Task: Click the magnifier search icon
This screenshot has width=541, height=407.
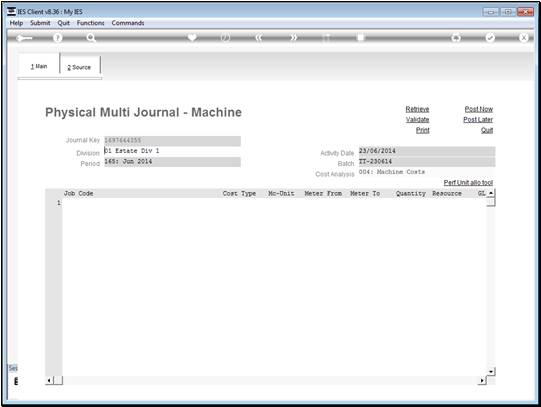Action: (91, 38)
